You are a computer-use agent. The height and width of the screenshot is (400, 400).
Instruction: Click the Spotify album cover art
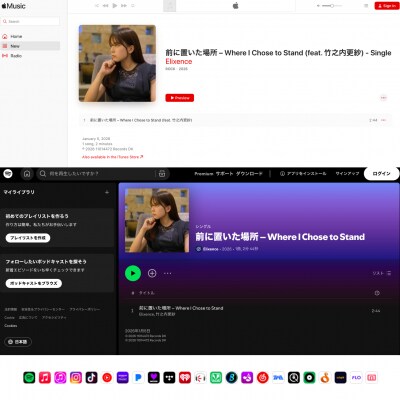tap(157, 220)
